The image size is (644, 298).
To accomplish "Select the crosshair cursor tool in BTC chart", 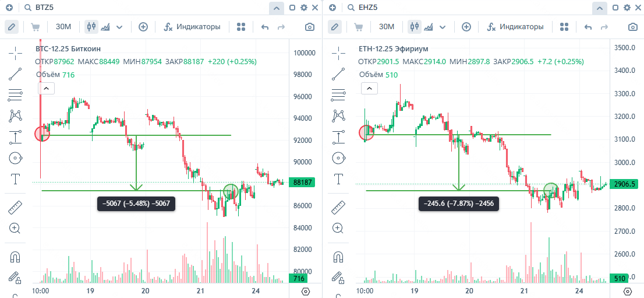I will [x=16, y=54].
